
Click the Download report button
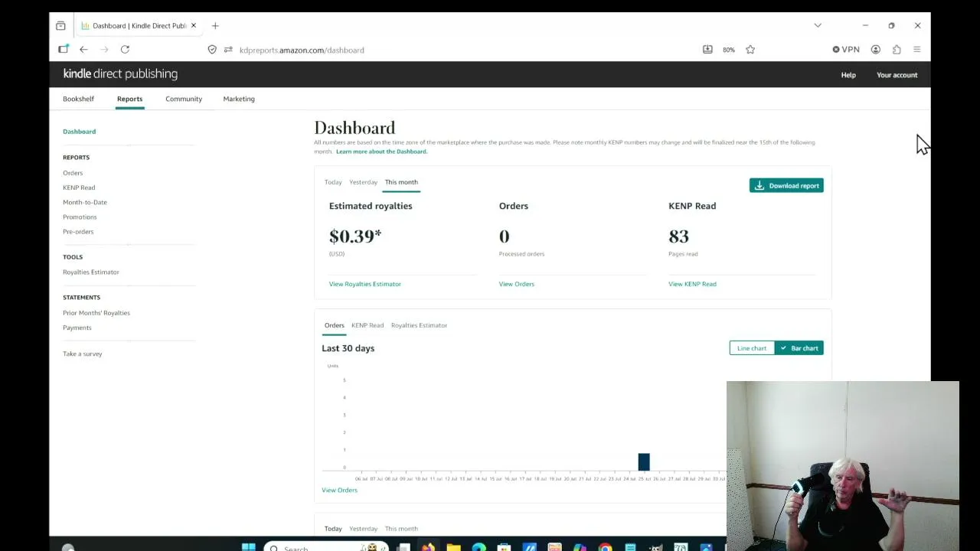[x=786, y=186]
